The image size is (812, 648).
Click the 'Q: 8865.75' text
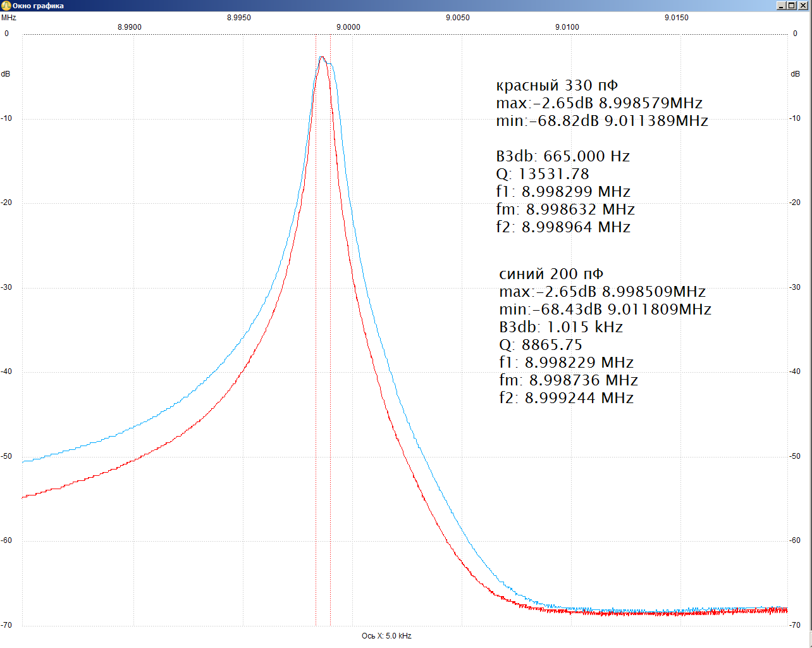[541, 345]
